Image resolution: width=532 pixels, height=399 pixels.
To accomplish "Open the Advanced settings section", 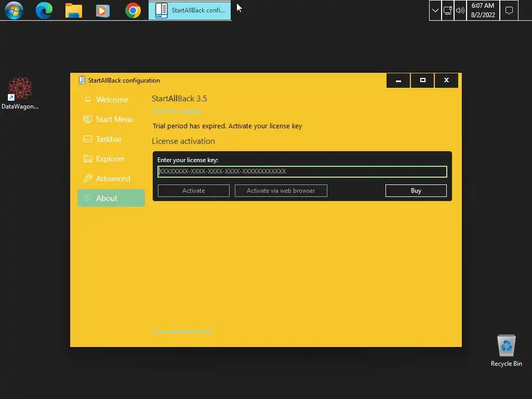I will click(111, 178).
